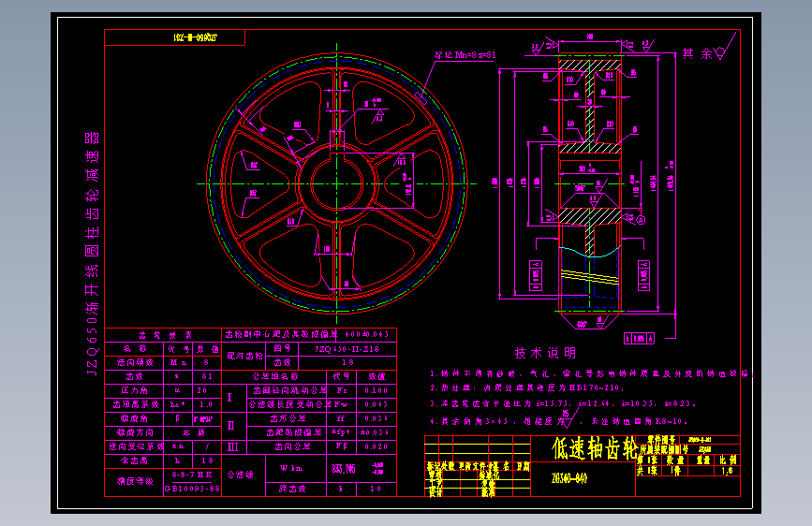This screenshot has height=526, width=812.
Task: Select the 标记 Mn=8 z=81 annotation
Action: [465, 54]
